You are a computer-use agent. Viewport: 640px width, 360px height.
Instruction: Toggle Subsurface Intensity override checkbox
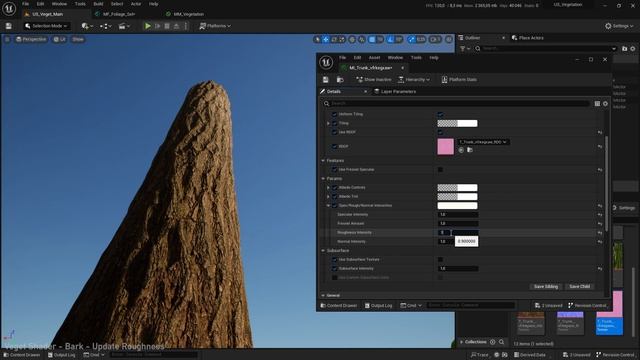[335, 269]
